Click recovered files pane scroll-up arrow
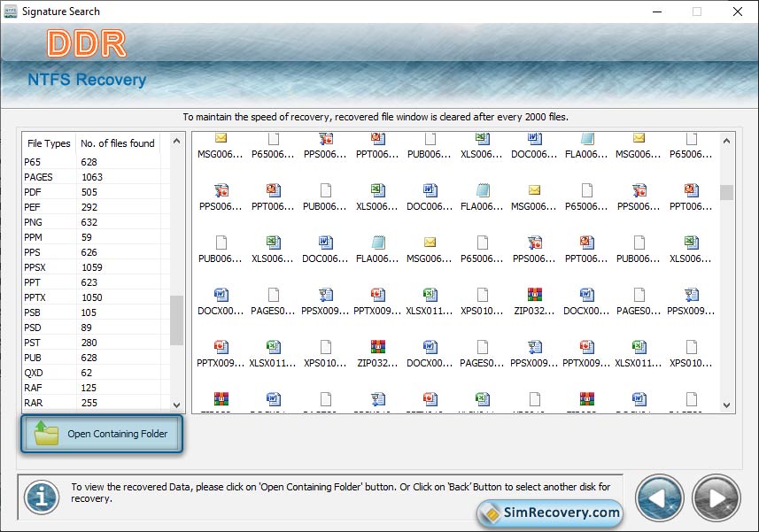Image resolution: width=759 pixels, height=532 pixels. (726, 142)
